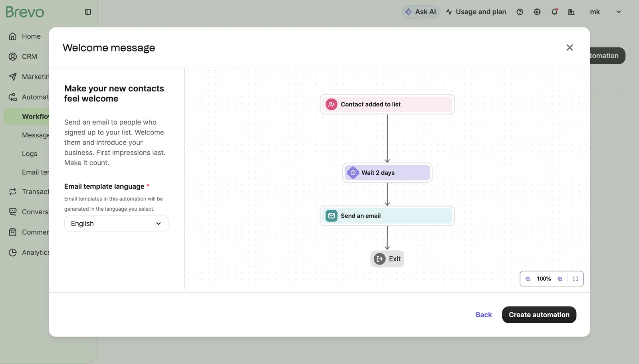
Task: Click the Make your new contacts feel welcome heading
Action: tap(114, 93)
